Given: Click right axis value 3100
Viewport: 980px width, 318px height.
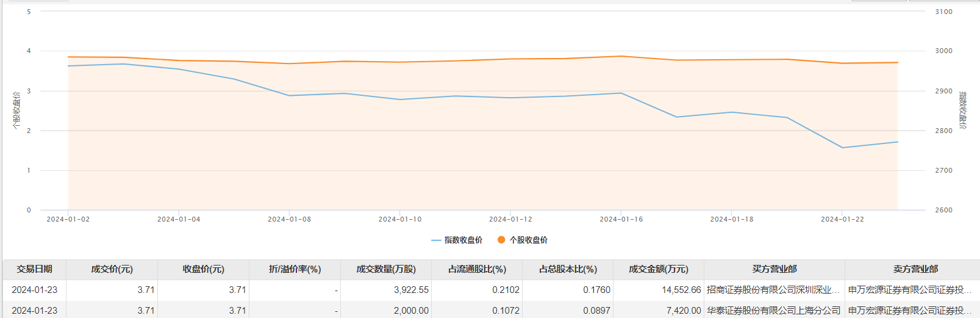Looking at the screenshot, I should [943, 12].
